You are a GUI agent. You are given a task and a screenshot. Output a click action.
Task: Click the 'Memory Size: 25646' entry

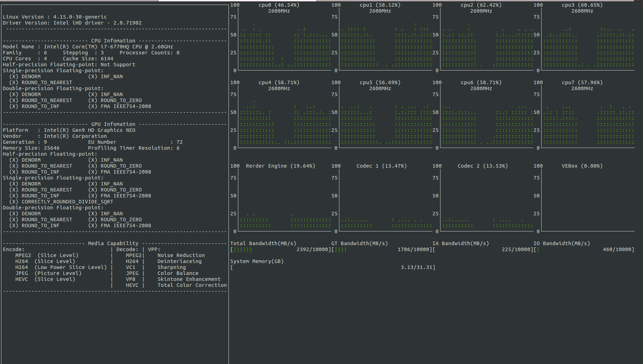coord(31,148)
